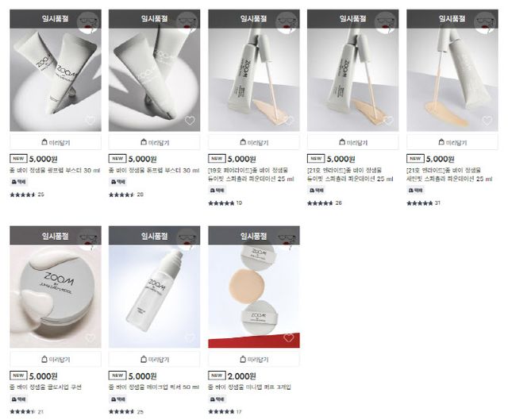Click heart icon on 19호 foundation image
The height and width of the screenshot is (420, 508).
pos(289,121)
